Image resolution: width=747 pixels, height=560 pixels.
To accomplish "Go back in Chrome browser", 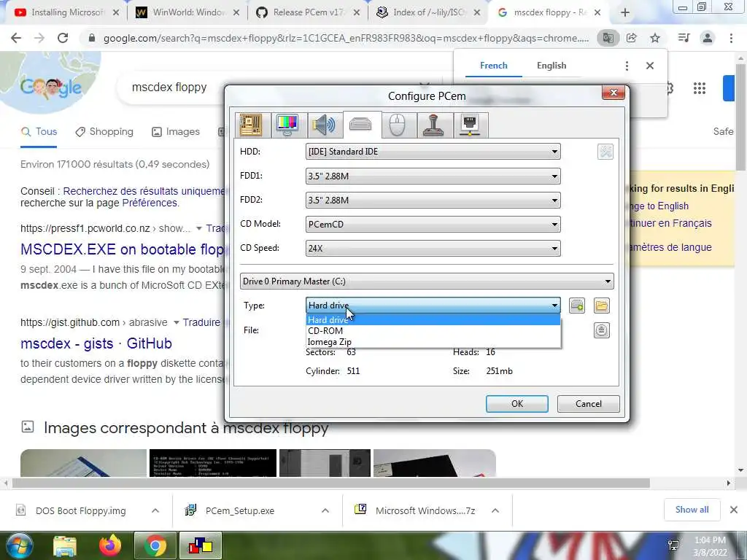I will [x=16, y=38].
